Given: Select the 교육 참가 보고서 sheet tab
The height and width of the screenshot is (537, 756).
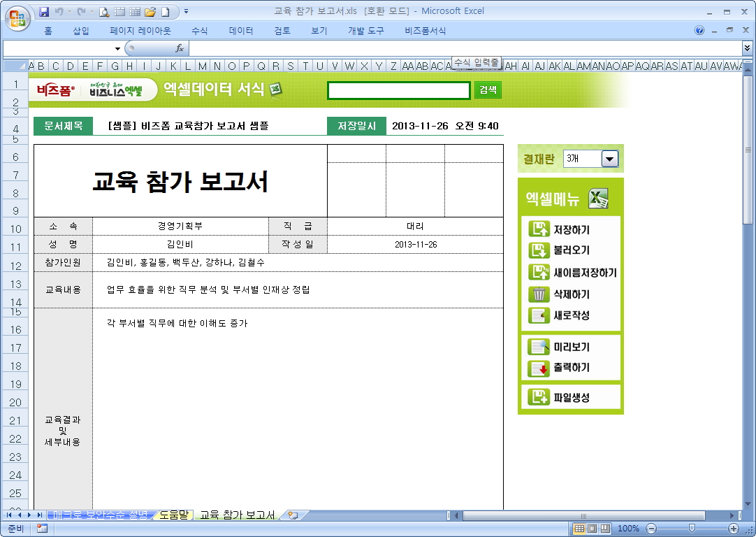Looking at the screenshot, I should click(238, 515).
